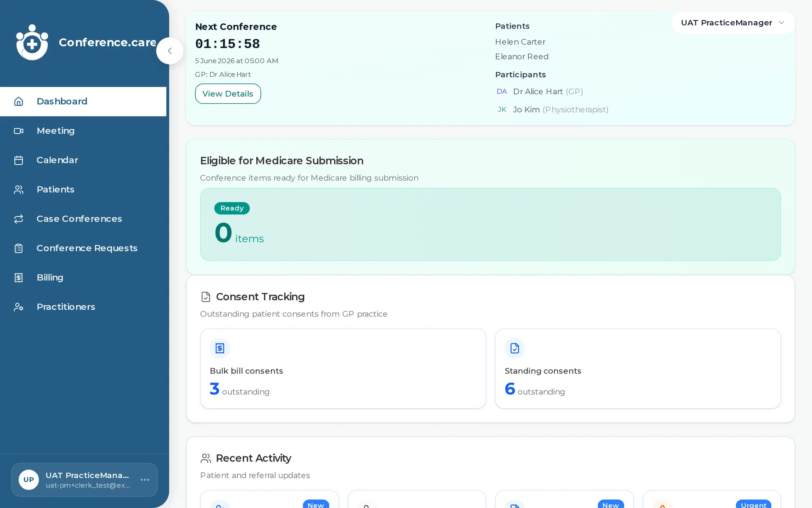The image size is (812, 508).
Task: Click the Conference Requests clipboard icon
Action: click(x=18, y=248)
